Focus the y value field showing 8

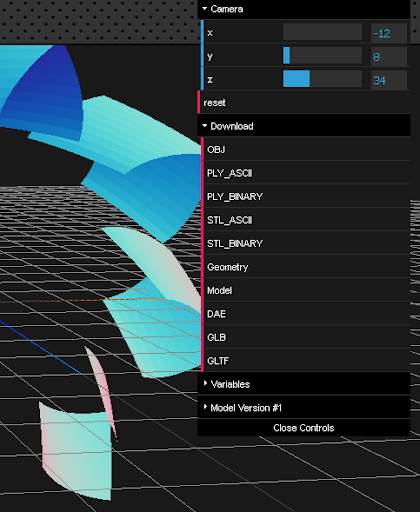389,56
